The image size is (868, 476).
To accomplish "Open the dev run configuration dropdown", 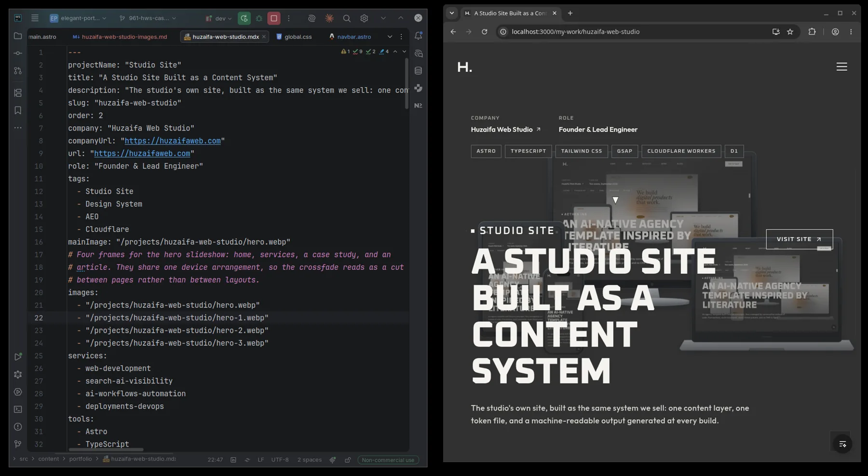I will coord(218,18).
